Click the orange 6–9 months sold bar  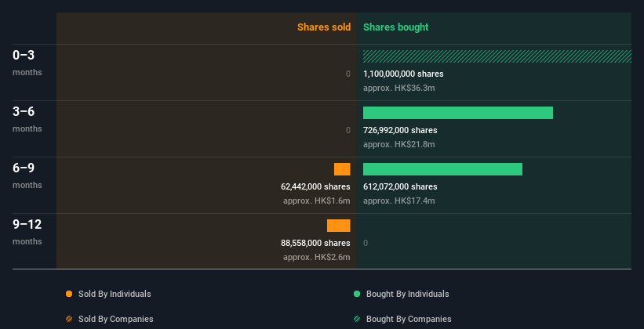click(342, 169)
